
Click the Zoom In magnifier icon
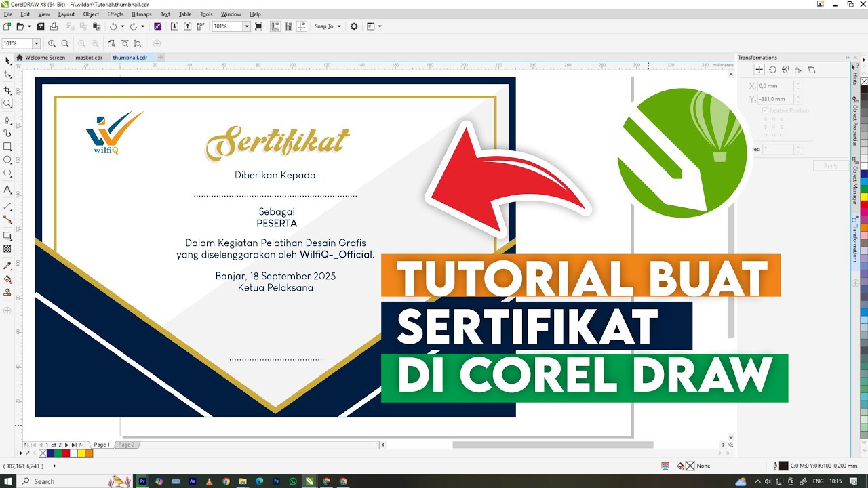point(52,43)
